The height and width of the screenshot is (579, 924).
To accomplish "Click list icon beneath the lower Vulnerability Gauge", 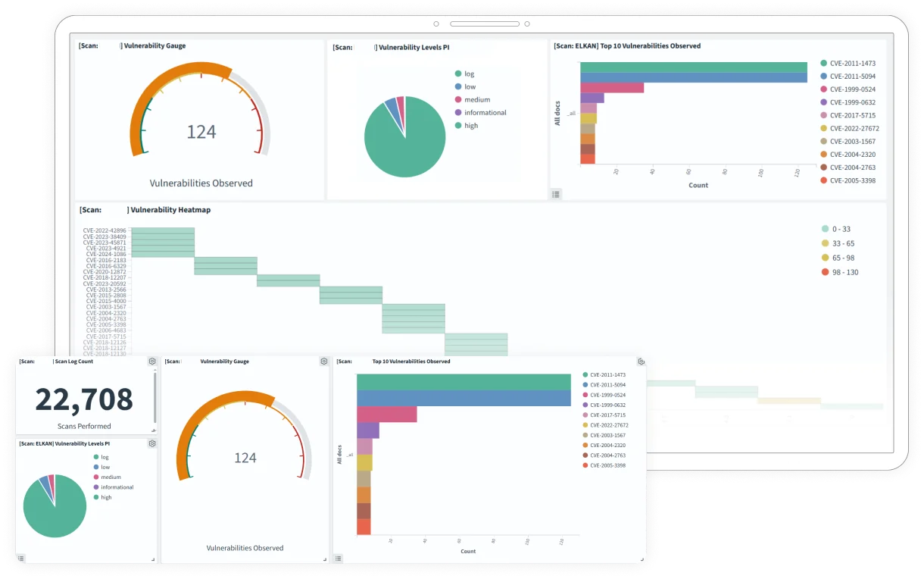I will (338, 558).
